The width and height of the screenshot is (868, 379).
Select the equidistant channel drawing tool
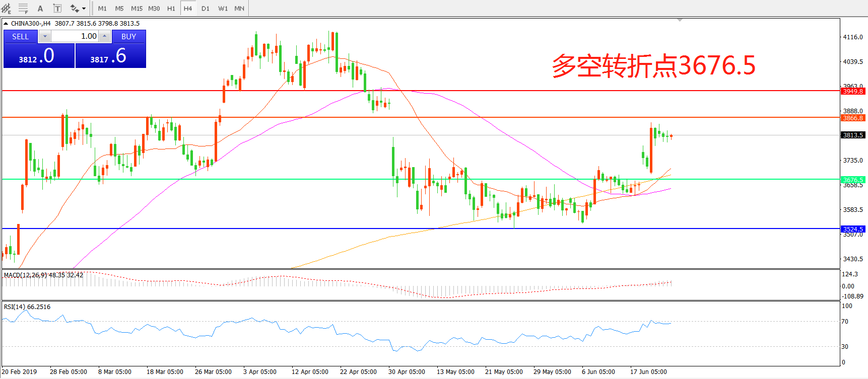tap(7, 9)
